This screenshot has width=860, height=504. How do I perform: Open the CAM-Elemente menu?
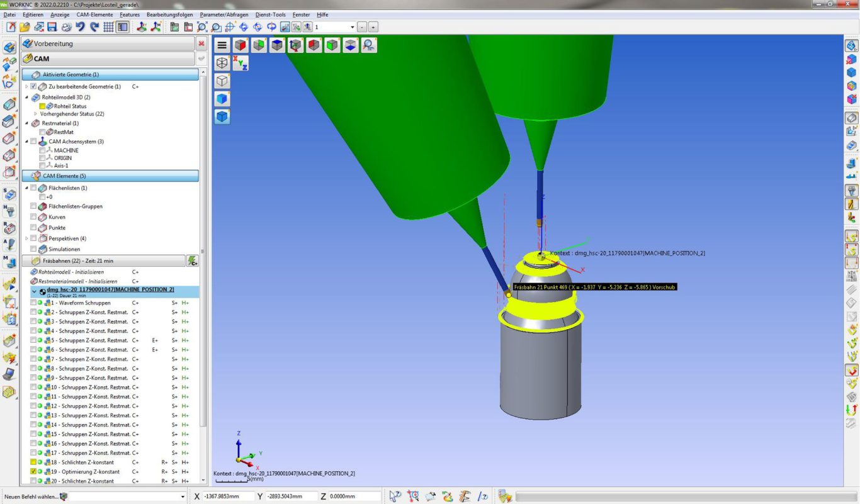(94, 14)
